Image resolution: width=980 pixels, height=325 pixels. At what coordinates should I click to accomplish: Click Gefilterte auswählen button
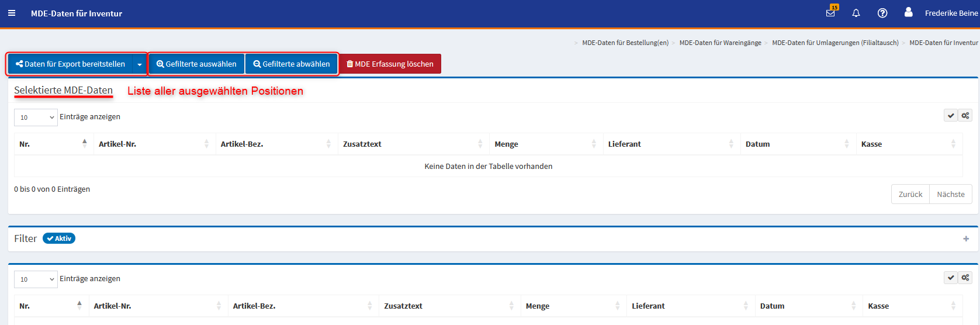tap(196, 64)
